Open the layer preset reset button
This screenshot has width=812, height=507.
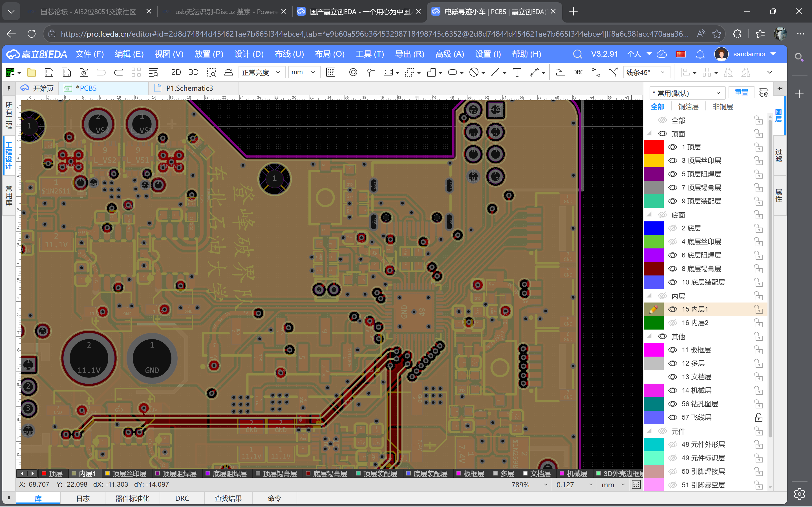point(742,93)
